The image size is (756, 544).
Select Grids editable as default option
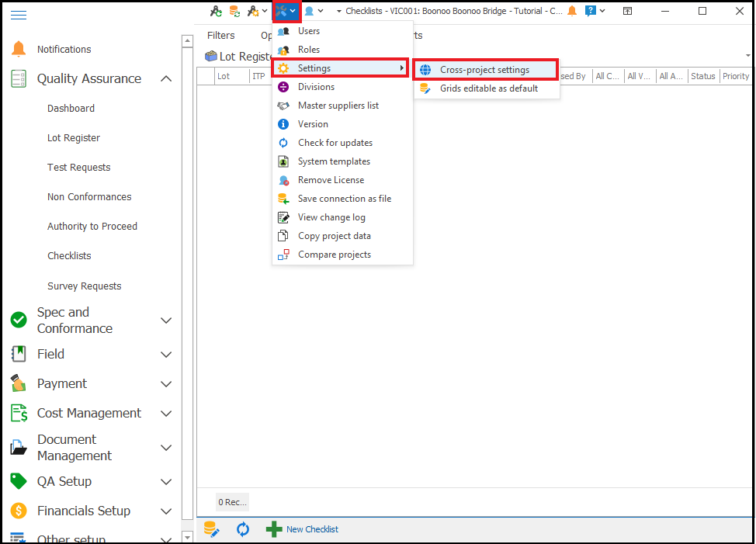pos(488,88)
